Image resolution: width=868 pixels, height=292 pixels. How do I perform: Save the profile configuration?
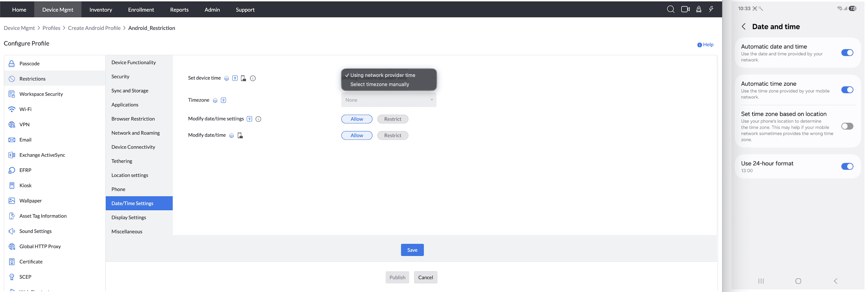pos(412,250)
